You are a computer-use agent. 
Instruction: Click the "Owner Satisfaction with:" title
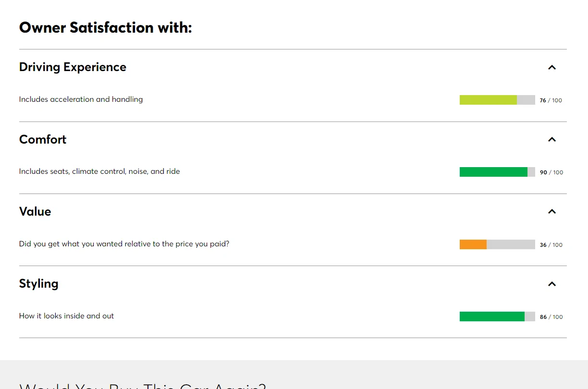(x=105, y=27)
